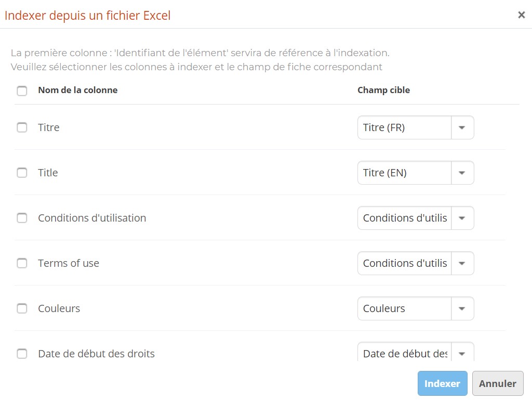
Task: Click the Terms of use column name
Action: pyautogui.click(x=69, y=263)
